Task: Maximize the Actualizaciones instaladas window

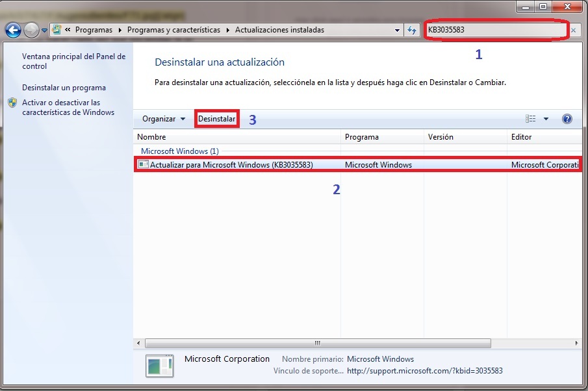Action: pyautogui.click(x=543, y=6)
